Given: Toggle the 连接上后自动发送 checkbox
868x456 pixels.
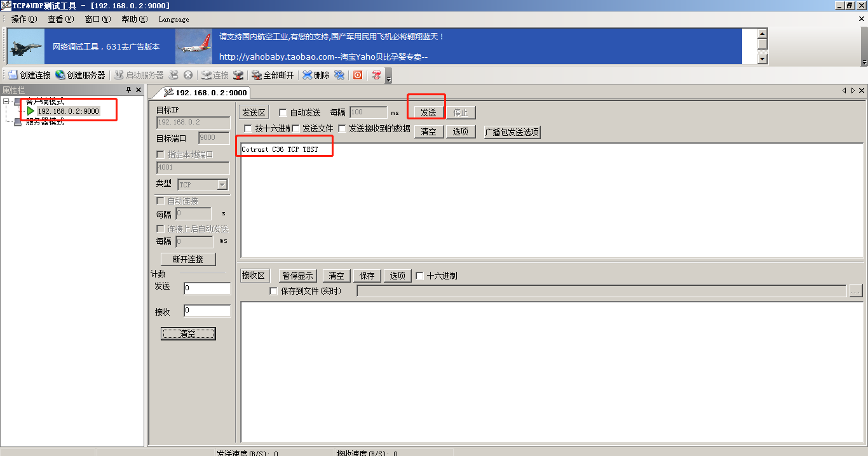Looking at the screenshot, I should [x=160, y=229].
